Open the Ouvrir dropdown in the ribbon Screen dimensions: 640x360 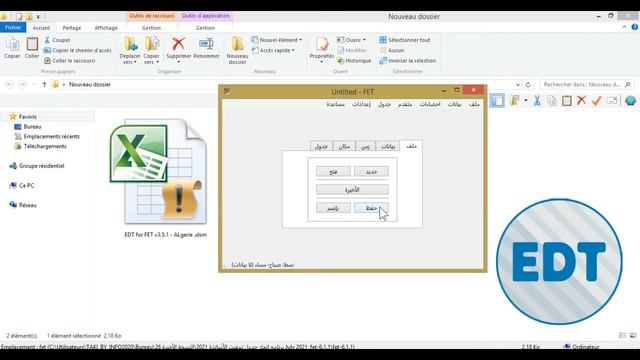point(351,40)
